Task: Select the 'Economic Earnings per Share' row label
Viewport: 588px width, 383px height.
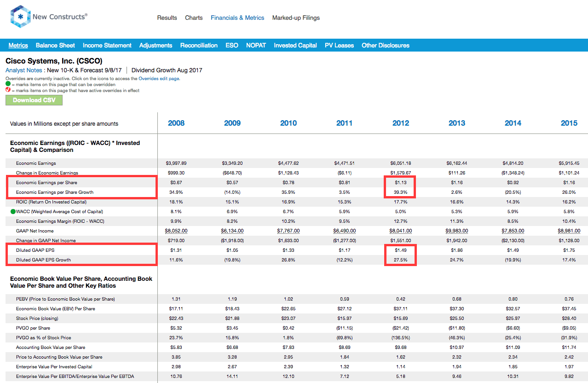Action: click(x=47, y=183)
